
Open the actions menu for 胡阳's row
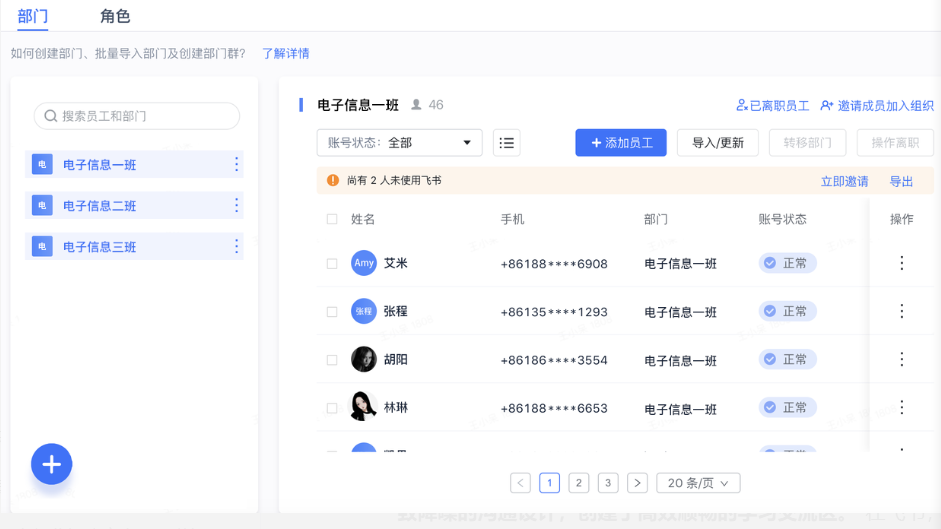tap(901, 359)
